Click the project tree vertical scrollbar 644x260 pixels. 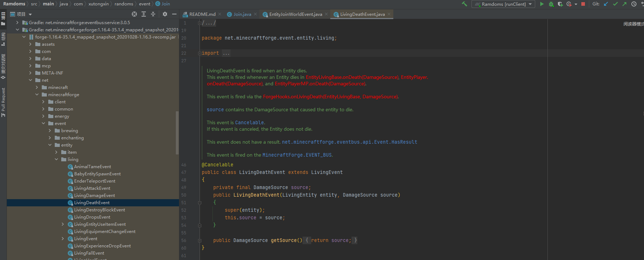coord(177,133)
